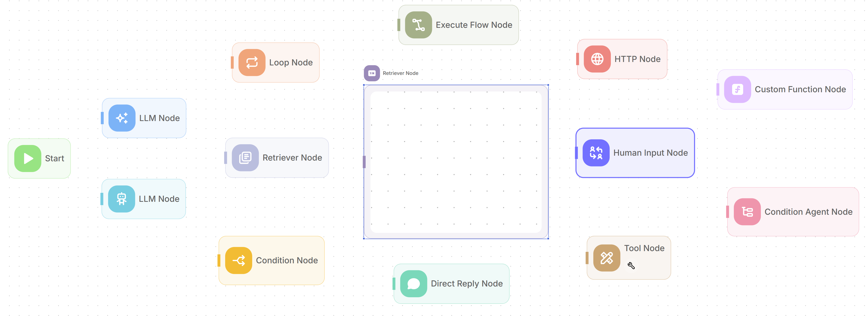Click the Execute Flow Node label text

[x=474, y=25]
